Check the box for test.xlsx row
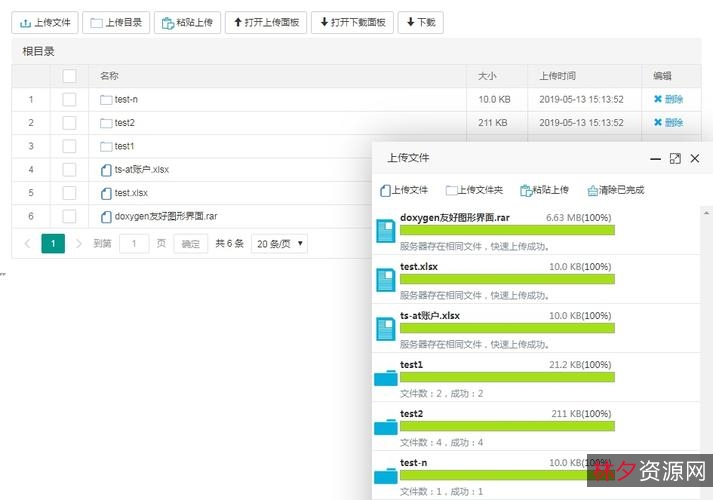Image resolution: width=713 pixels, height=500 pixels. (69, 193)
